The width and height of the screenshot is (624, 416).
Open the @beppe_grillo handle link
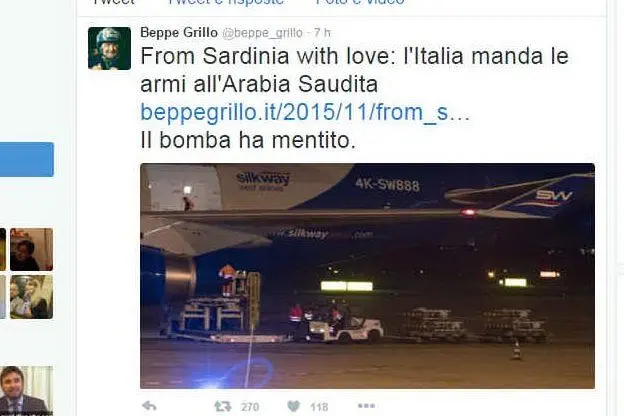point(262,33)
